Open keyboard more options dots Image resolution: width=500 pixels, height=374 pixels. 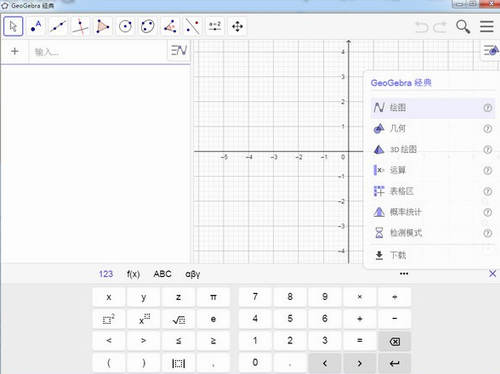point(404,274)
